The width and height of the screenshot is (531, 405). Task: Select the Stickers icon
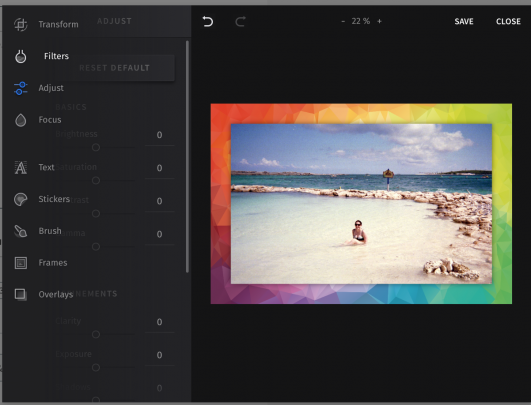[x=21, y=199]
